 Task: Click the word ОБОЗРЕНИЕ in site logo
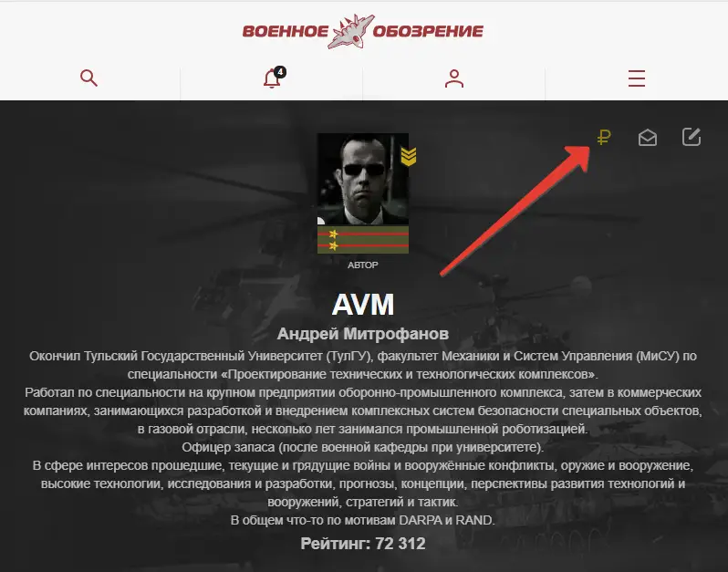click(428, 32)
